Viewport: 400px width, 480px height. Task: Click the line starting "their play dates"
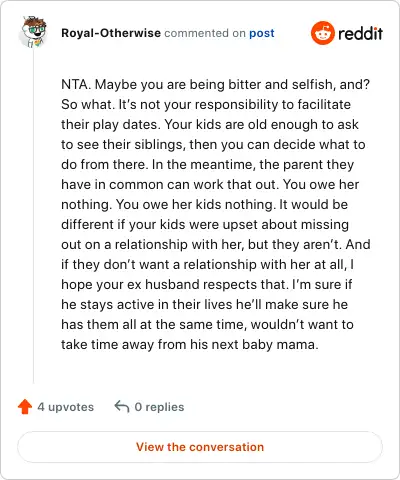210,125
